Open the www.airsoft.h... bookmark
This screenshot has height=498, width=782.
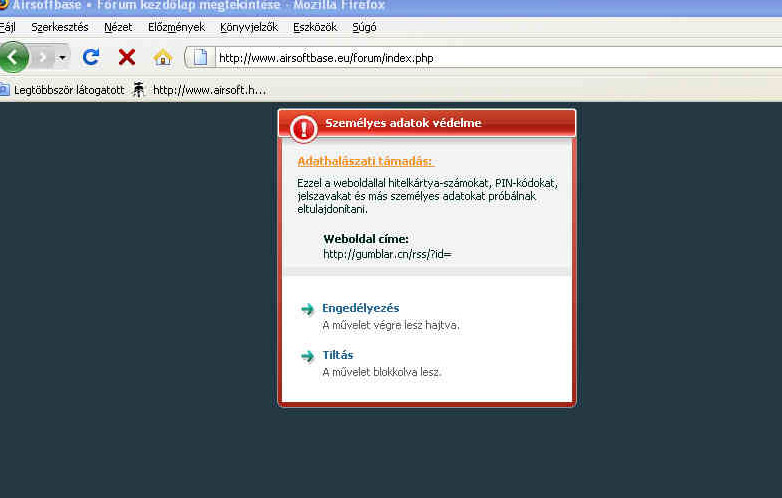pos(200,90)
